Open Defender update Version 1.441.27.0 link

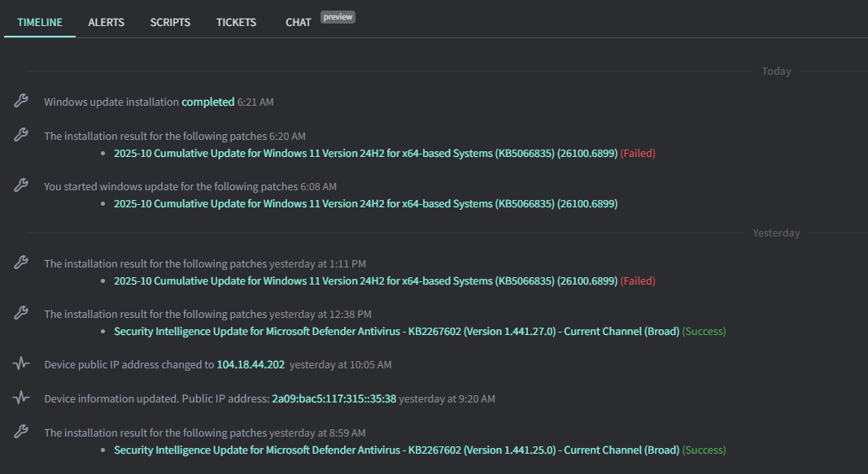click(396, 331)
